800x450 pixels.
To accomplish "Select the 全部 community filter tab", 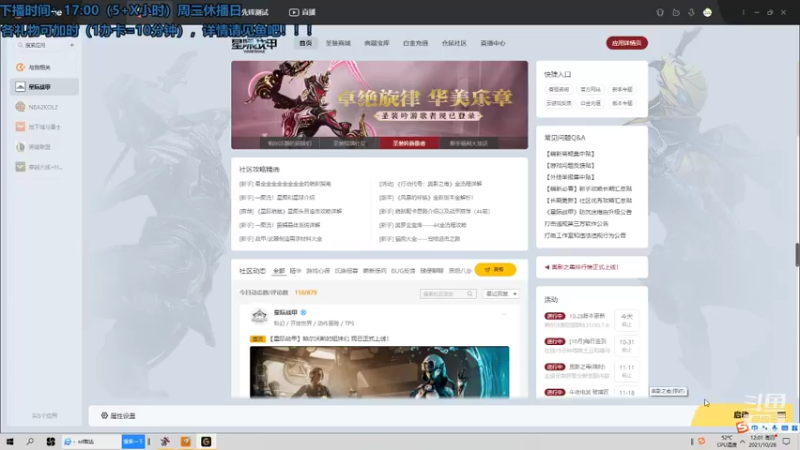I will [x=279, y=270].
